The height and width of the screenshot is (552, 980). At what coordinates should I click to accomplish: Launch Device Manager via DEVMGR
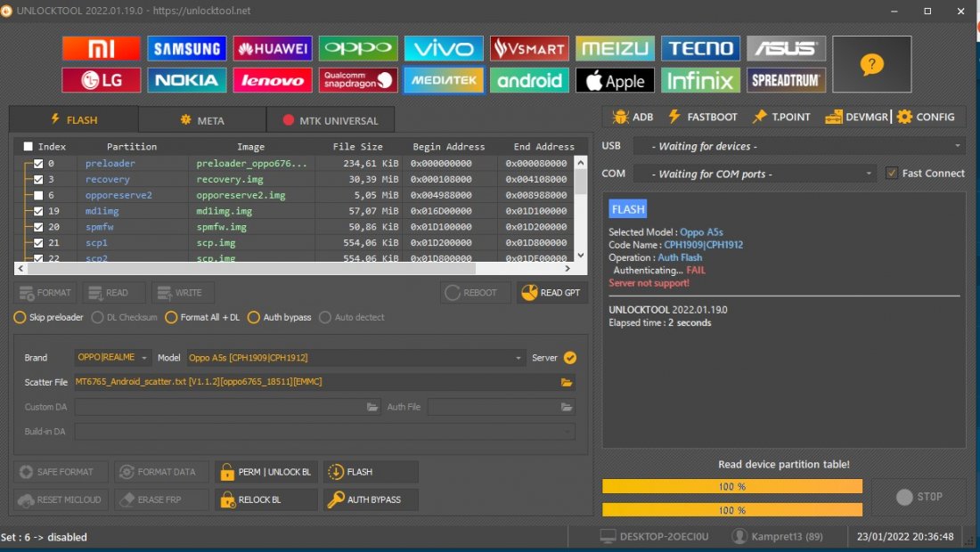pos(856,117)
